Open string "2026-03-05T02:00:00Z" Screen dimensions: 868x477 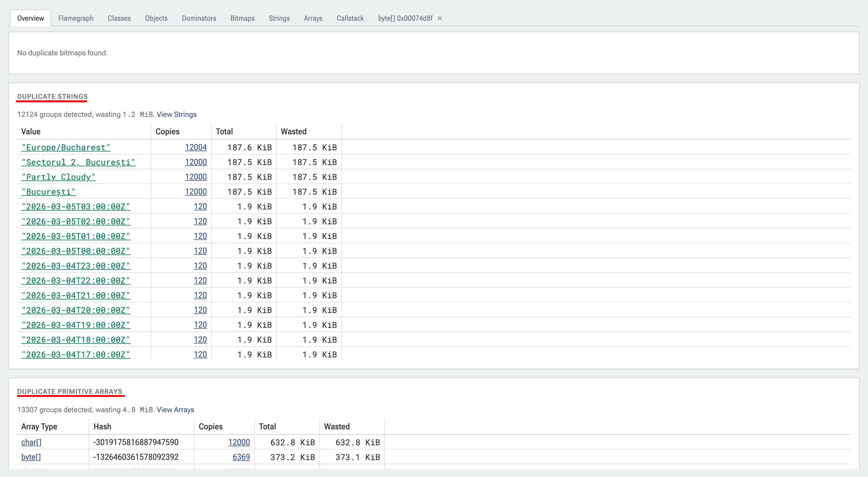pyautogui.click(x=76, y=222)
